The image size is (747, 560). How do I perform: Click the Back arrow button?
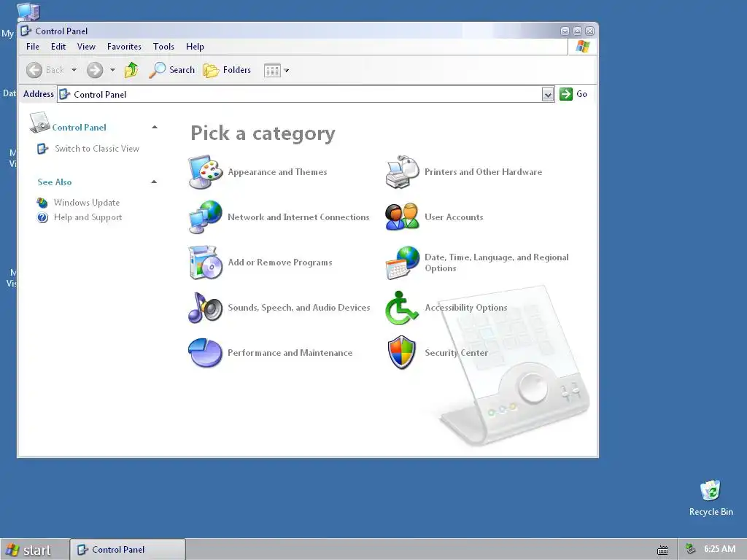[34, 70]
